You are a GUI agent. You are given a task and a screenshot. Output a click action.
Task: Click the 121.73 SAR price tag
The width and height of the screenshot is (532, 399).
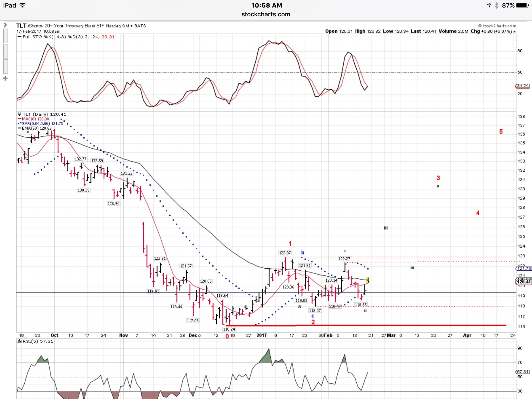tap(524, 269)
